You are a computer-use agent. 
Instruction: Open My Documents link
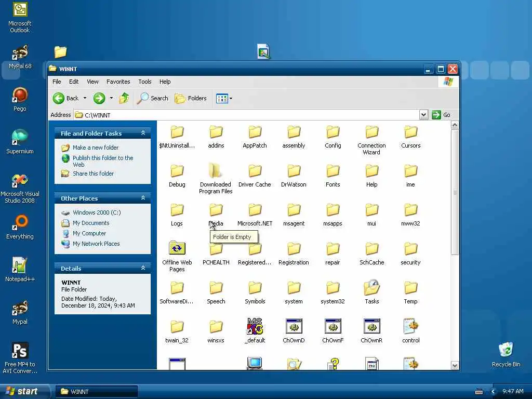click(x=91, y=223)
